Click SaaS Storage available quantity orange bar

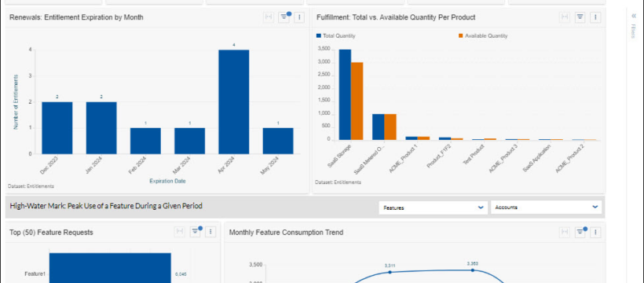[357, 101]
